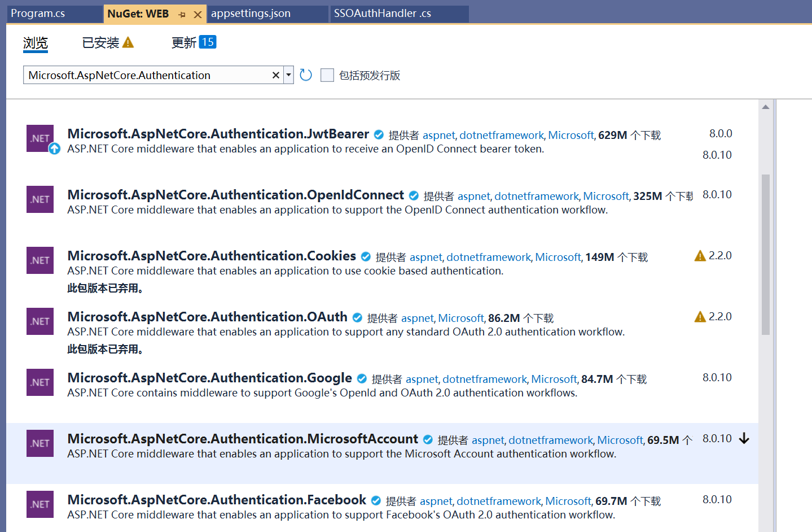Click the package list vertical scrollbar thumb
This screenshot has width=812, height=532.
[766, 255]
